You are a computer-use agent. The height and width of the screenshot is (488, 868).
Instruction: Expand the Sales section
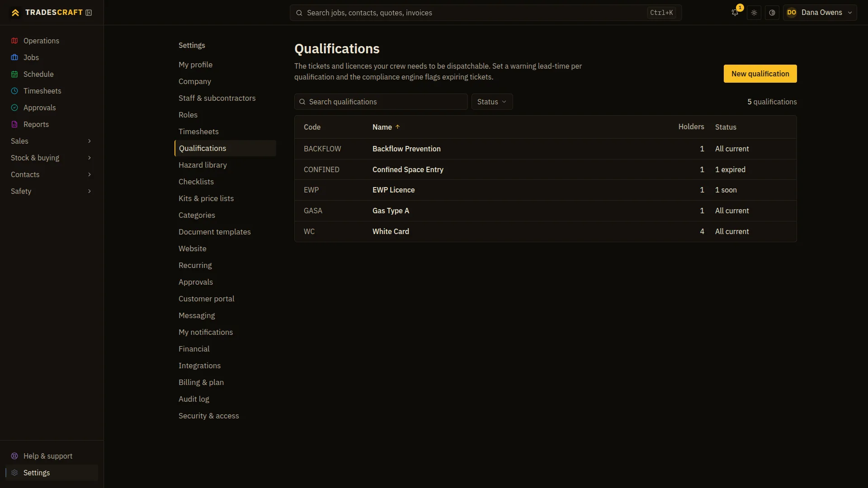52,141
